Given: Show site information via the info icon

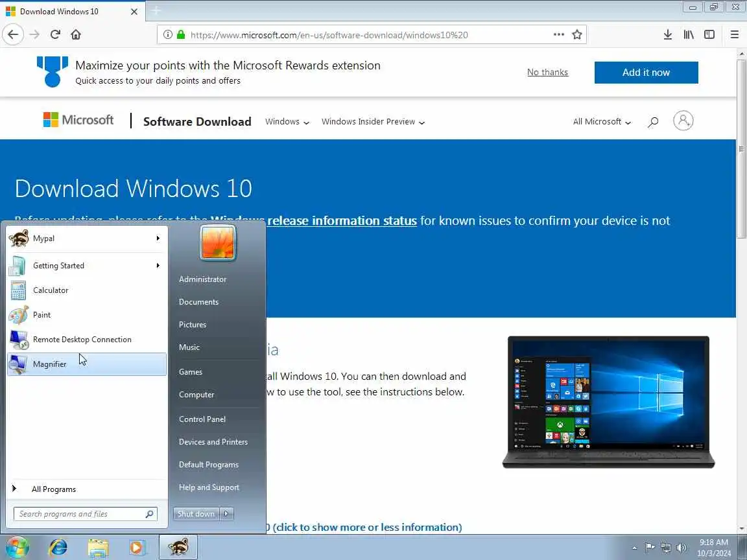Looking at the screenshot, I should [x=168, y=34].
